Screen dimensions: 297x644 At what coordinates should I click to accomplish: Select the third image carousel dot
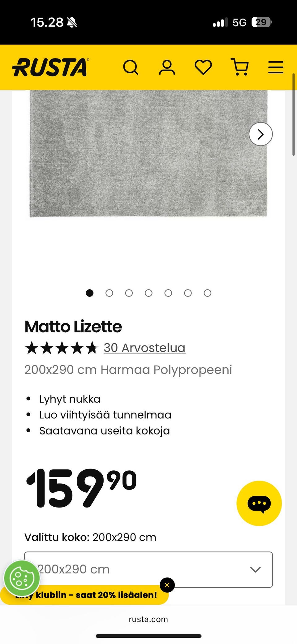click(x=129, y=293)
